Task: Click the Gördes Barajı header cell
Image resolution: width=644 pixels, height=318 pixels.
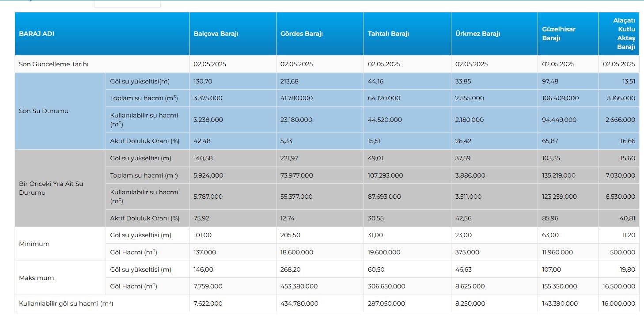Action: [x=302, y=34]
